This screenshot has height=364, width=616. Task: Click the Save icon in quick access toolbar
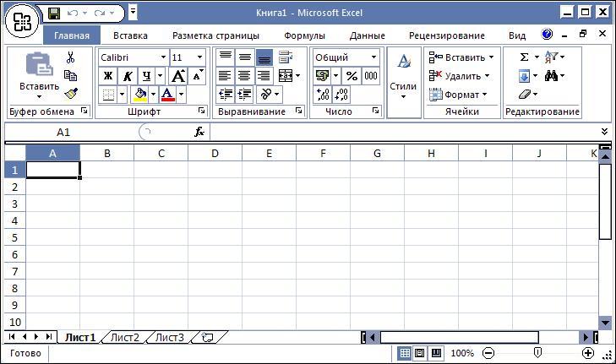pos(54,14)
